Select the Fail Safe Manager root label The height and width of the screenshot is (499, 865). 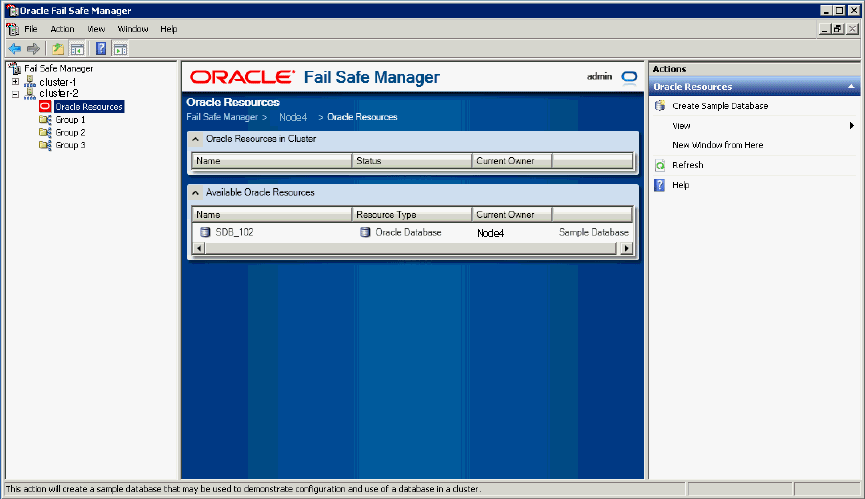coord(58,68)
